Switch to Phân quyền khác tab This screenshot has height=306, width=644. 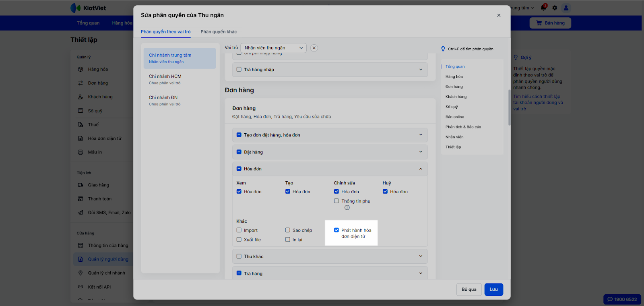click(219, 32)
